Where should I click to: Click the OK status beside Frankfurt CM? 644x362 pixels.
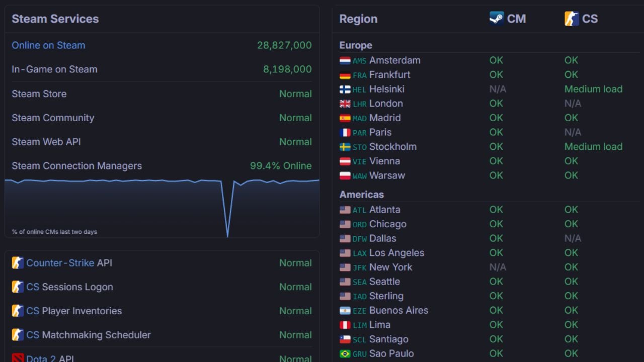496,74
